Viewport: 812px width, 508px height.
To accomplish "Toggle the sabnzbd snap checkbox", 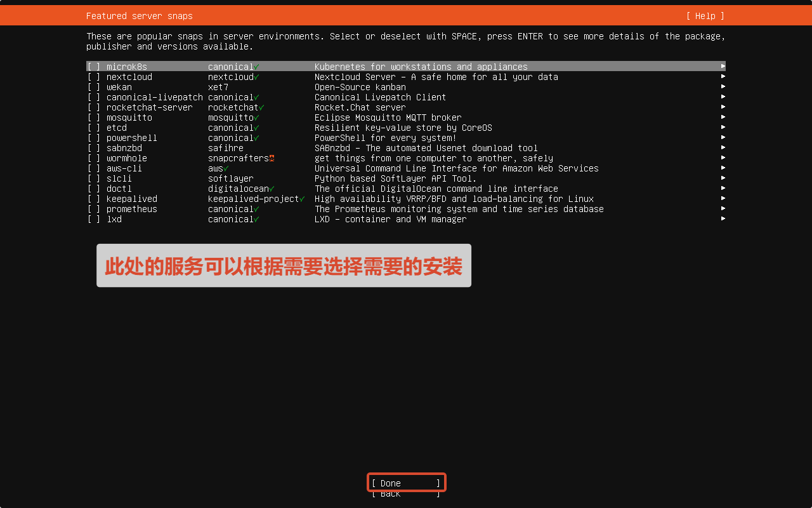I will pos(94,148).
